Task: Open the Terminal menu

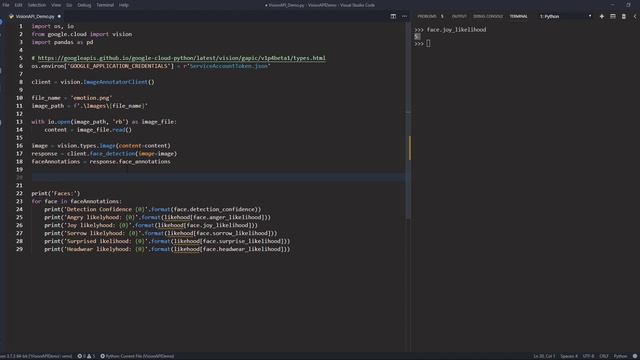Action: coord(105,5)
